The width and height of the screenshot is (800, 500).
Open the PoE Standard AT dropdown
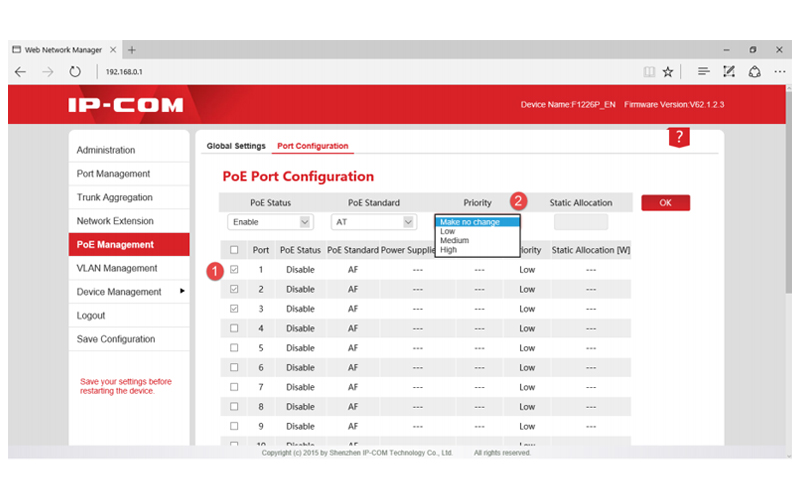[x=373, y=222]
